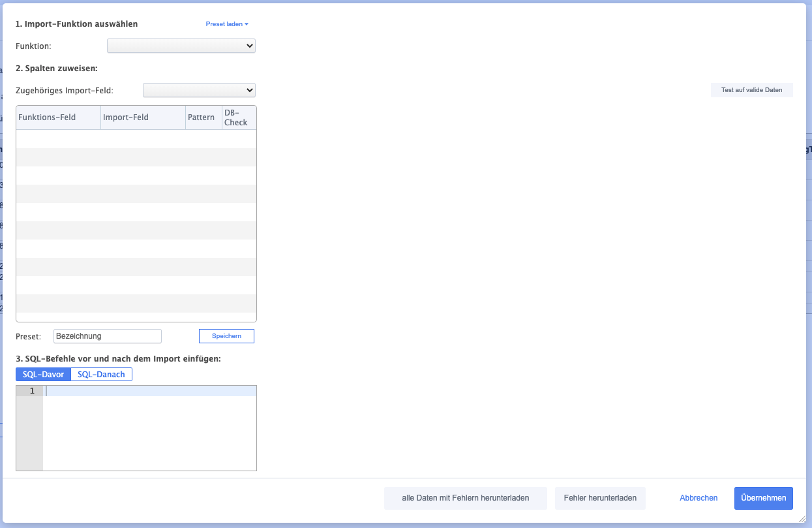The width and height of the screenshot is (812, 528).
Task: Switch to the SQL-Danach tab
Action: tap(101, 375)
